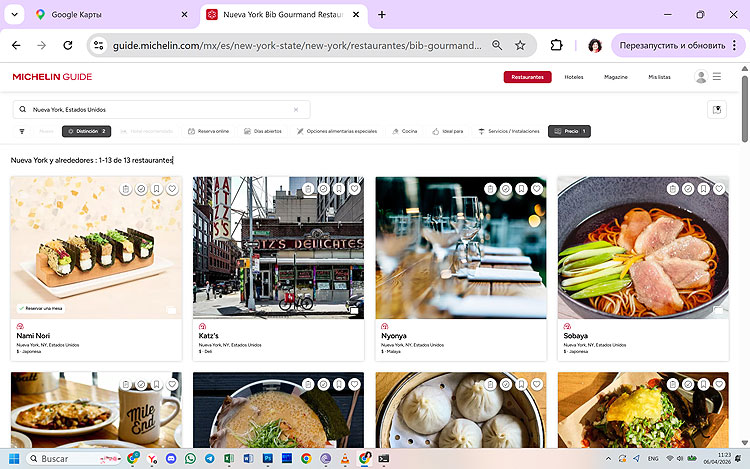This screenshot has height=469, width=750.
Task: Click the heart favorite icon on Nami Nori
Action: pyautogui.click(x=172, y=189)
